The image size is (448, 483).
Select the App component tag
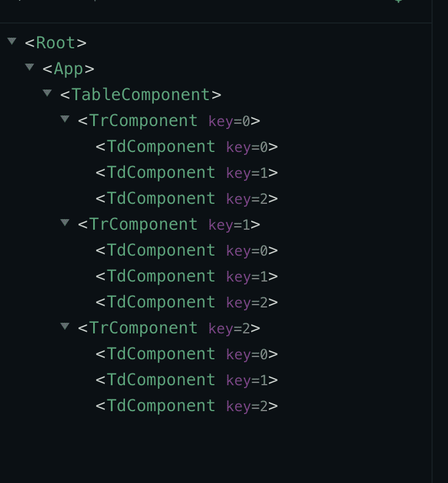(68, 69)
